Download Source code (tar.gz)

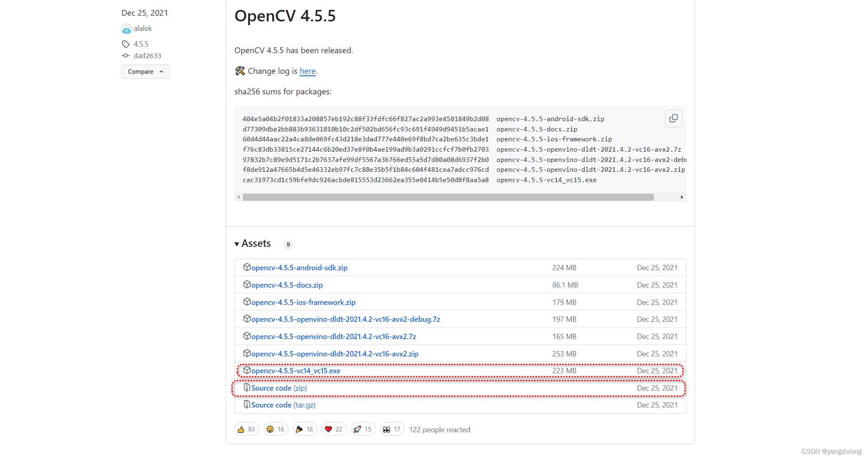pyautogui.click(x=284, y=405)
